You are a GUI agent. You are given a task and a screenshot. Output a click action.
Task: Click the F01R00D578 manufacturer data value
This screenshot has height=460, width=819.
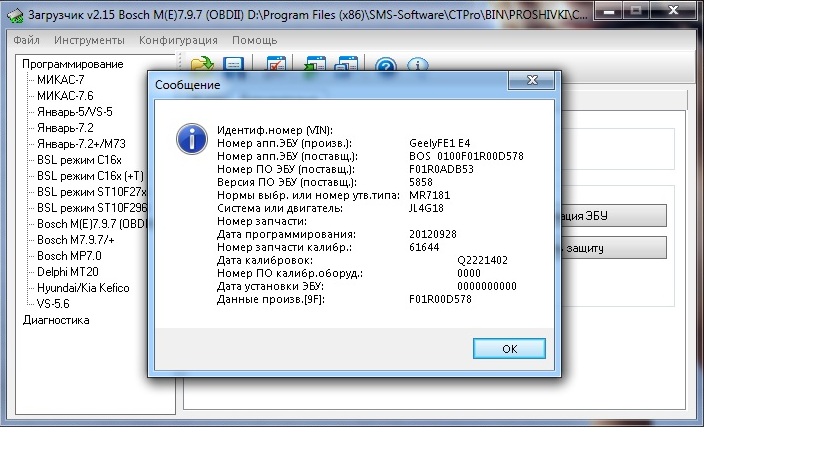point(440,299)
